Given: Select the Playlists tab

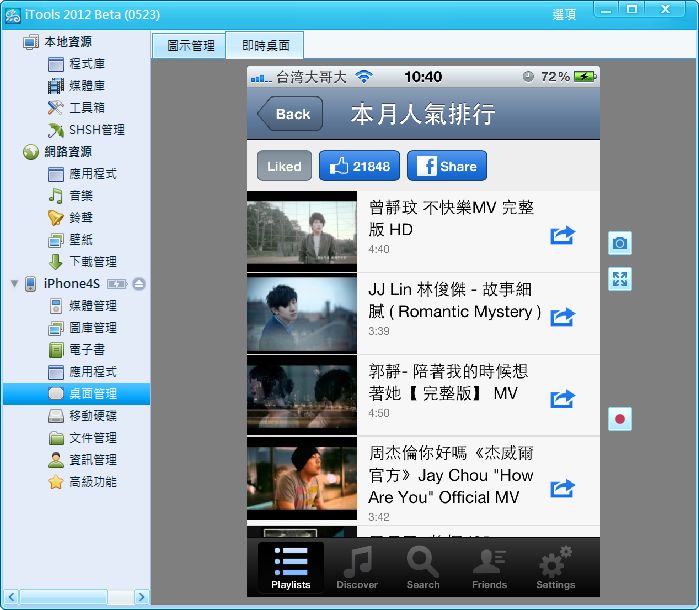Looking at the screenshot, I should pyautogui.click(x=291, y=567).
